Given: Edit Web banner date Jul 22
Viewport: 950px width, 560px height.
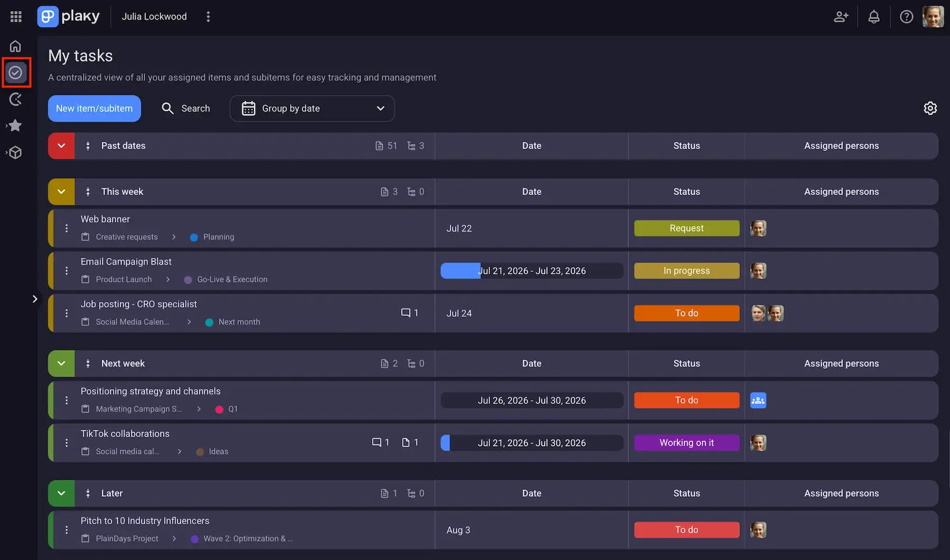Looking at the screenshot, I should click(459, 228).
